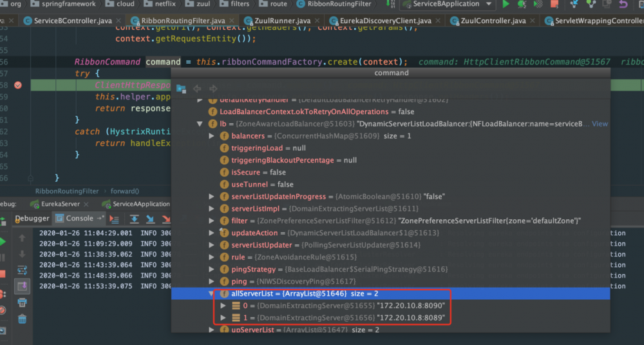Print console output via printer icon

click(22, 302)
